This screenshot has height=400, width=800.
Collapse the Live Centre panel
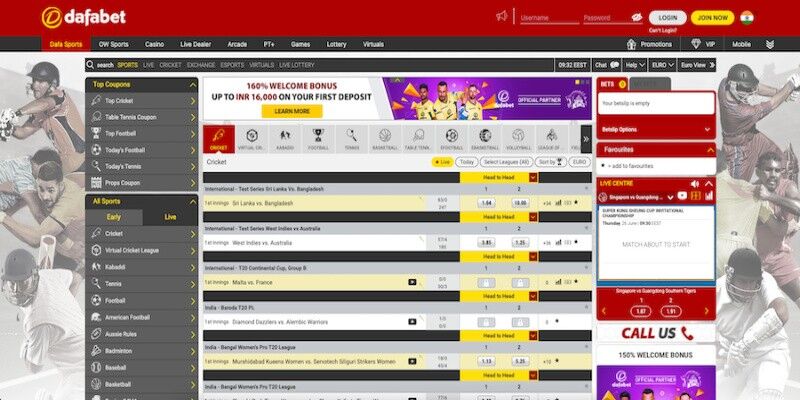(709, 184)
